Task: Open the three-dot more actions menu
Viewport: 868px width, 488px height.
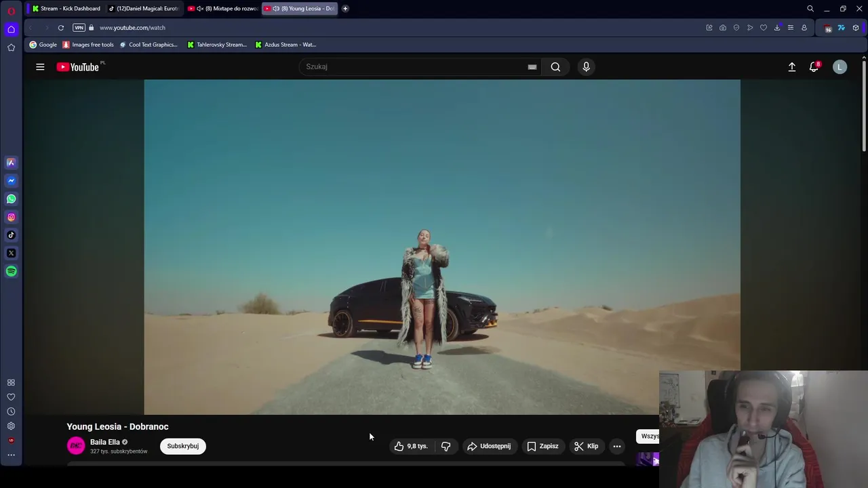Action: pyautogui.click(x=617, y=446)
